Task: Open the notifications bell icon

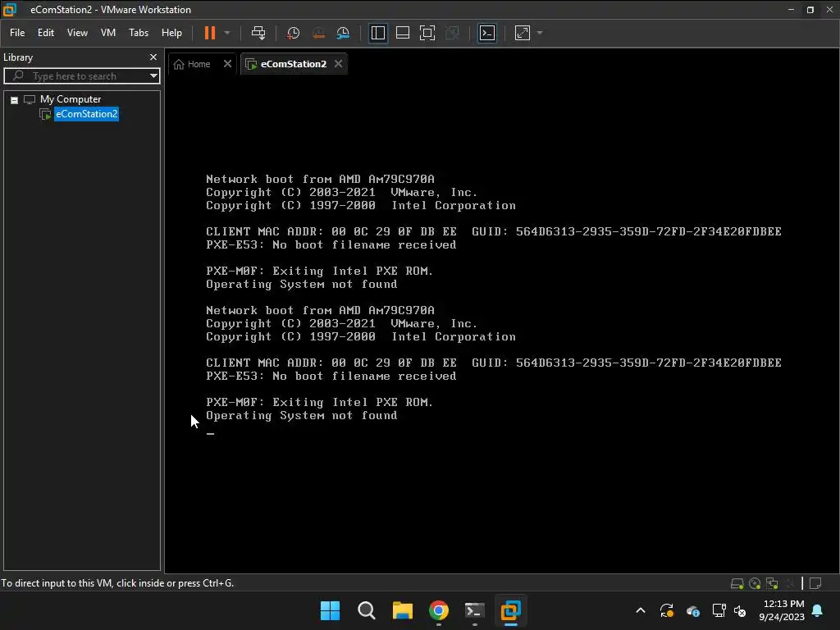Action: 818,610
